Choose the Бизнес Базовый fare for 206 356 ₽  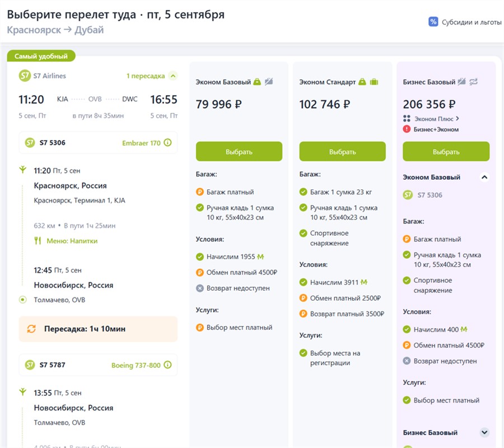pos(446,152)
